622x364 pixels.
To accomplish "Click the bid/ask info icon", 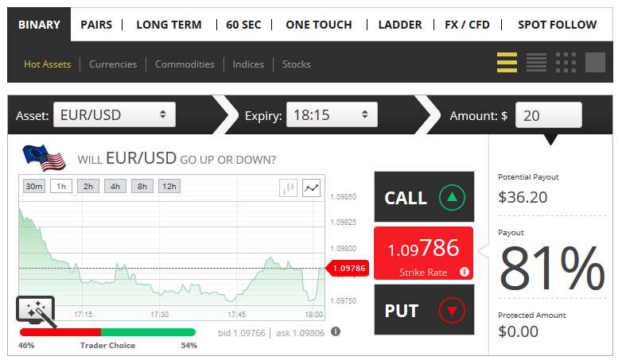I will (336, 331).
